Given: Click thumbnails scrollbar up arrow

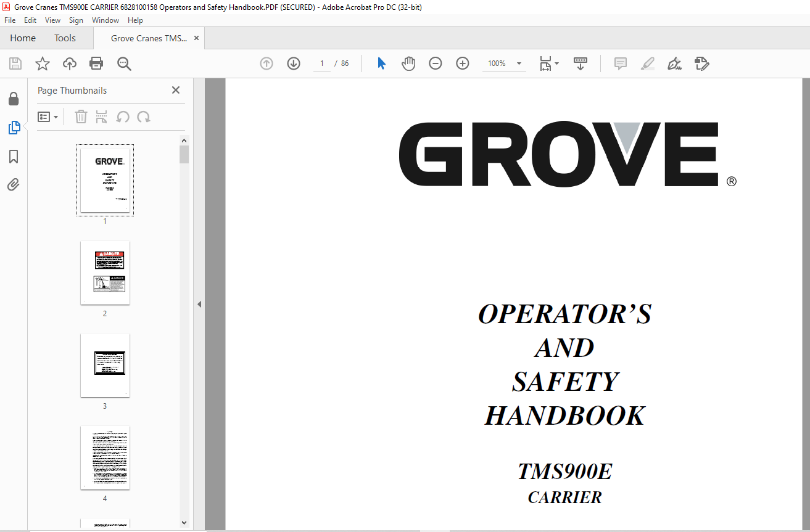Looking at the screenshot, I should [184, 139].
